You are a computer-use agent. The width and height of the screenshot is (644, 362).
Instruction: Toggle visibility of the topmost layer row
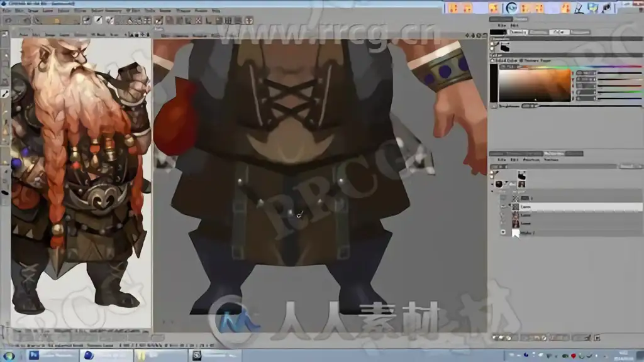(x=503, y=198)
